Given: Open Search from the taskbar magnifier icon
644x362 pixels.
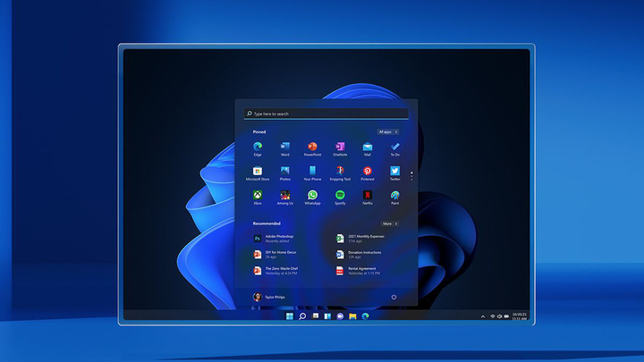Looking at the screenshot, I should pos(302,316).
